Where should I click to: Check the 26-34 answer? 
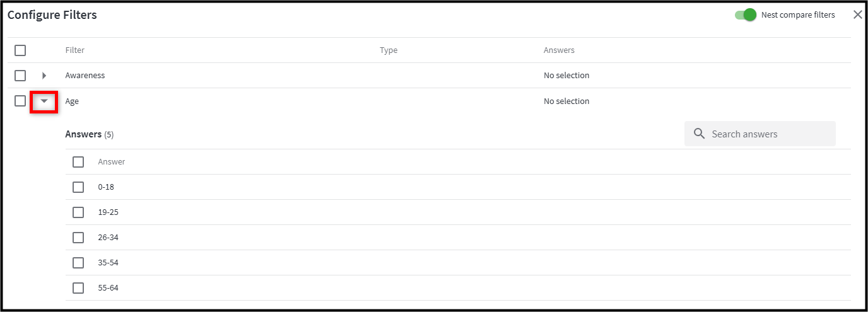[x=78, y=238]
